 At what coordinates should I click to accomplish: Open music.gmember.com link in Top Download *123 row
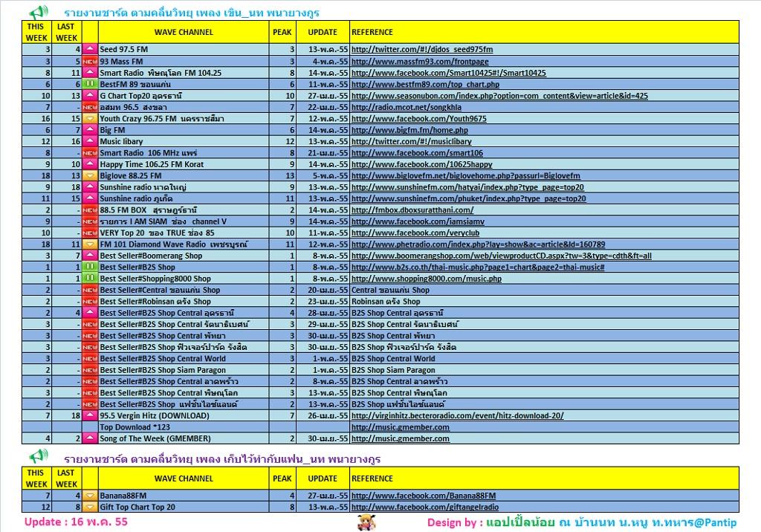(401, 427)
